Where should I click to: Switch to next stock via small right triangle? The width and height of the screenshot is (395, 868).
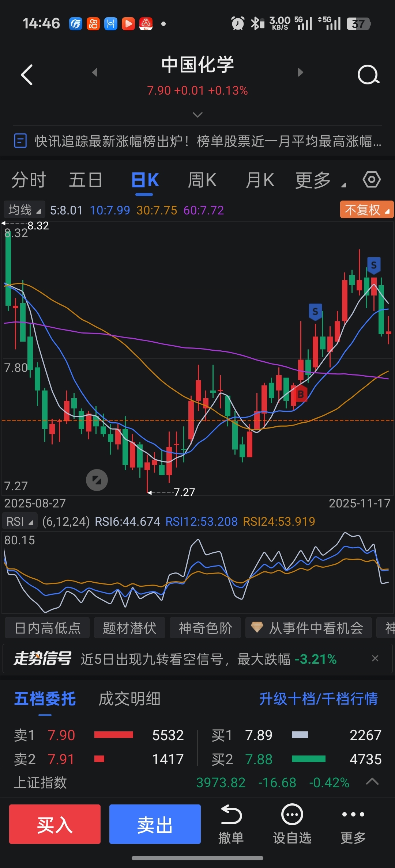(300, 72)
